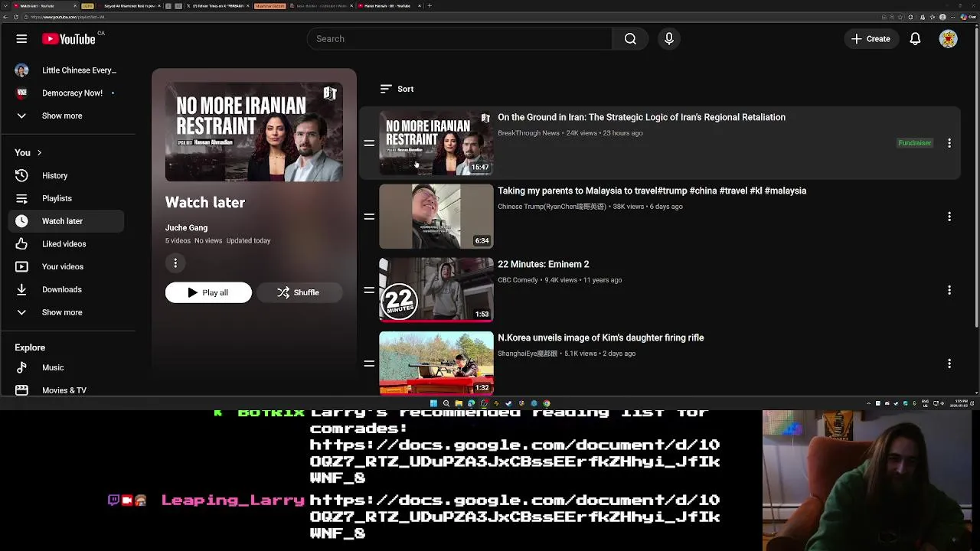
Task: Open the account avatar menu
Action: point(948,39)
